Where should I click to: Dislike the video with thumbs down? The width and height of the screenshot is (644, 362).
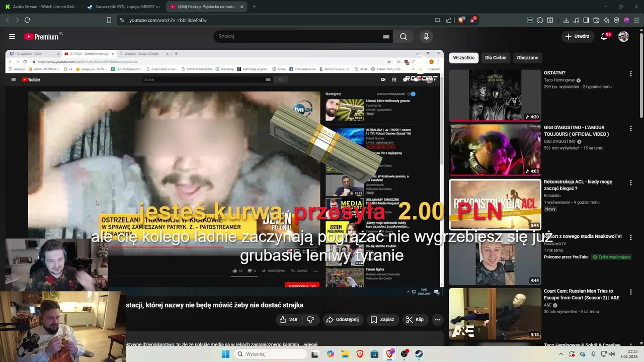click(310, 319)
